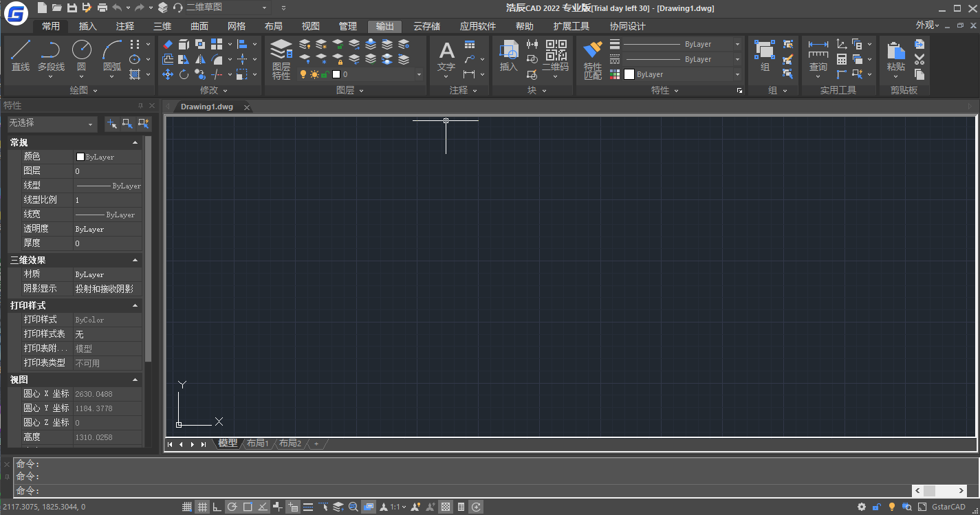Click the white layer color swatch in layer dropdown

336,74
